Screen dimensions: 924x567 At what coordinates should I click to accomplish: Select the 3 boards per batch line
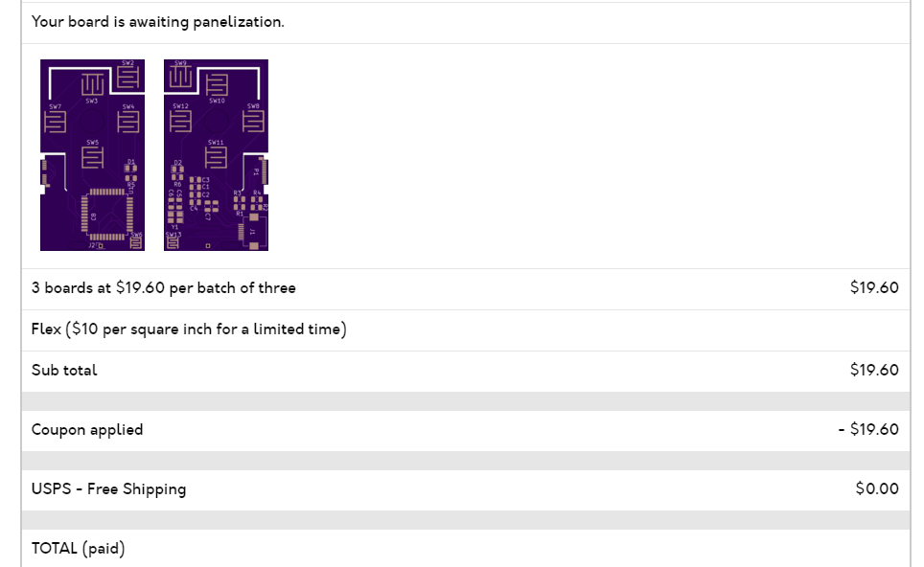point(163,288)
